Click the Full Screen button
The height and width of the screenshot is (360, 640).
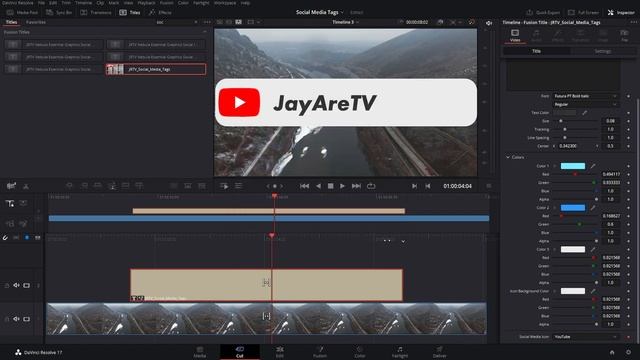(583, 13)
